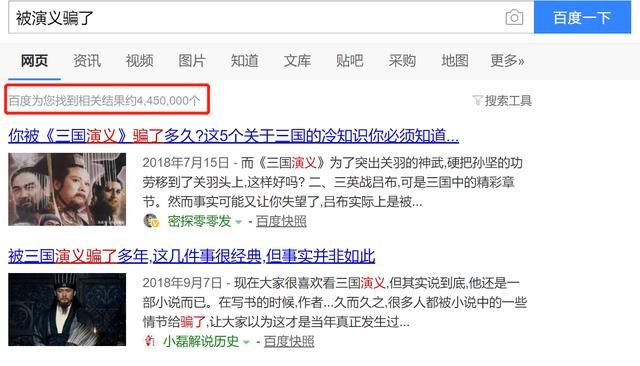Switch to the 文库 tab
This screenshot has width=640, height=366.
coord(297,61)
